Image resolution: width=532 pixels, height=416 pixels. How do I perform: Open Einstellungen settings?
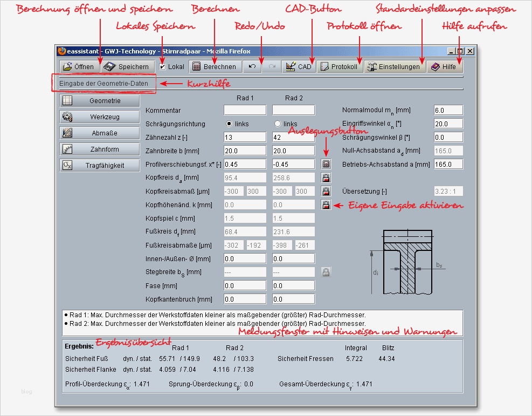coord(393,67)
